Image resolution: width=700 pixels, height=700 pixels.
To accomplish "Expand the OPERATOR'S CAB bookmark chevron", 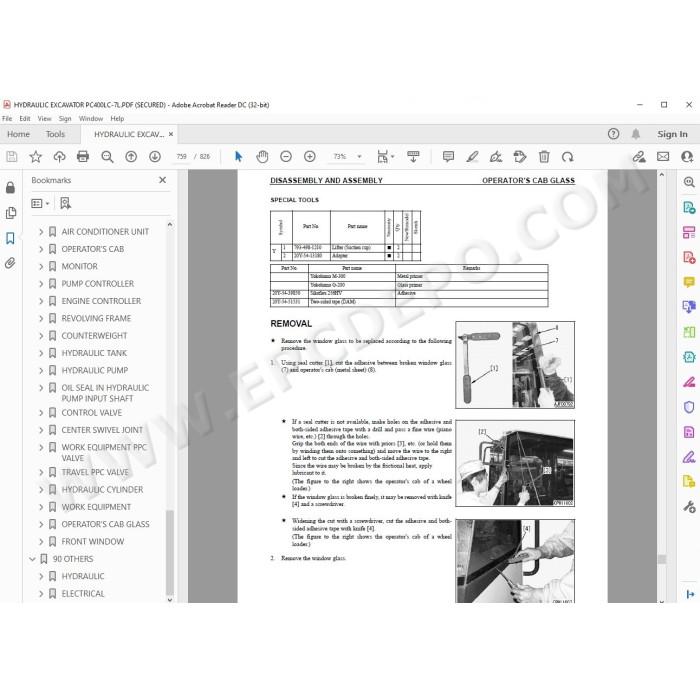I will (41, 249).
